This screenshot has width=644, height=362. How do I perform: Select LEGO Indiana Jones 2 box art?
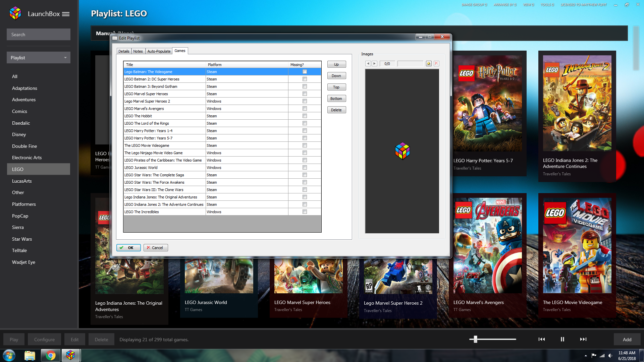577,103
